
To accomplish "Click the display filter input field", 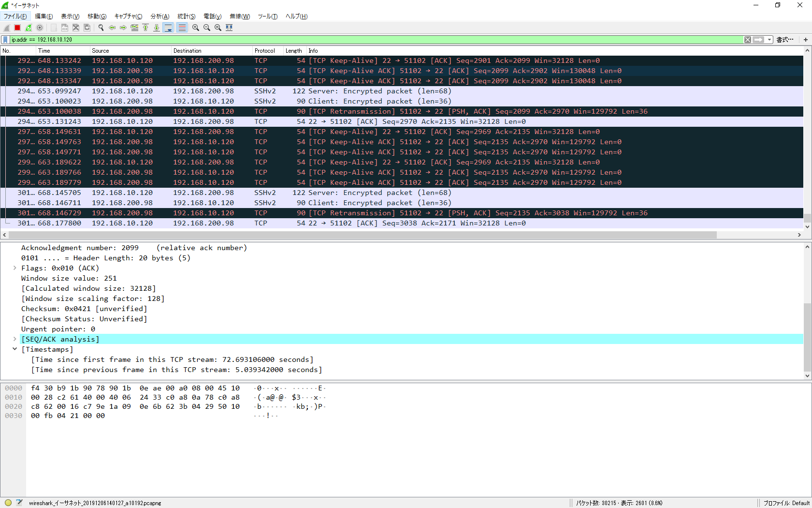I will click(x=377, y=40).
